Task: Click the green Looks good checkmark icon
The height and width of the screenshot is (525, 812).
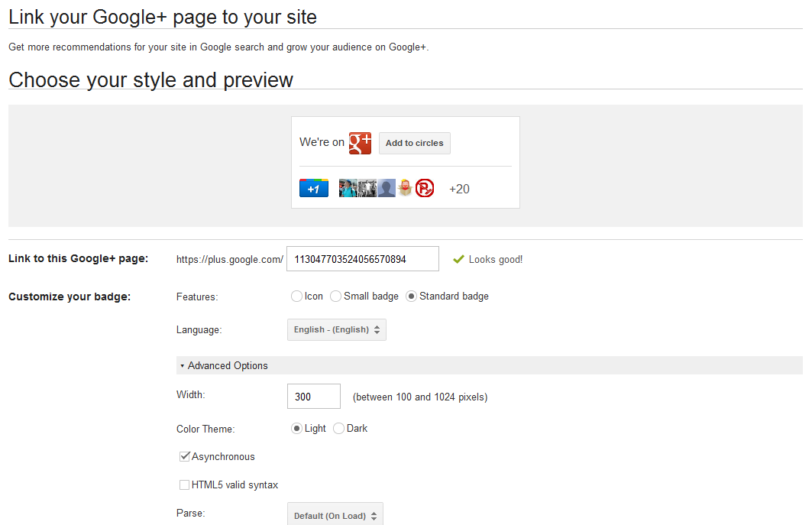Action: coord(458,259)
